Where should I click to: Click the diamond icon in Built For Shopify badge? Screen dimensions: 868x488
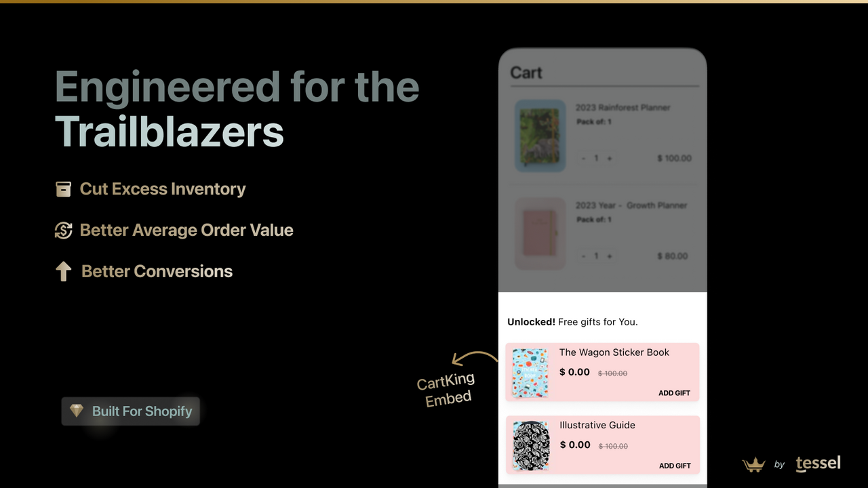point(77,411)
